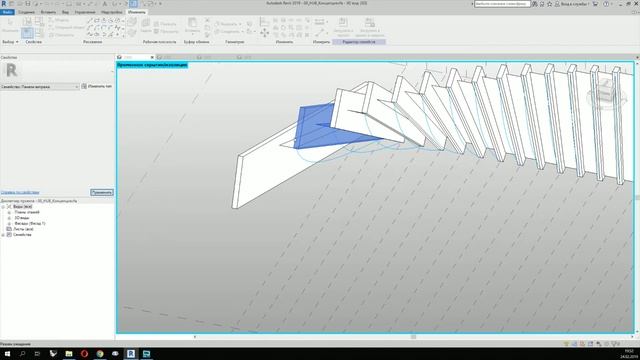
Task: Select Виды (все) in project browser
Action: pyautogui.click(x=22, y=207)
